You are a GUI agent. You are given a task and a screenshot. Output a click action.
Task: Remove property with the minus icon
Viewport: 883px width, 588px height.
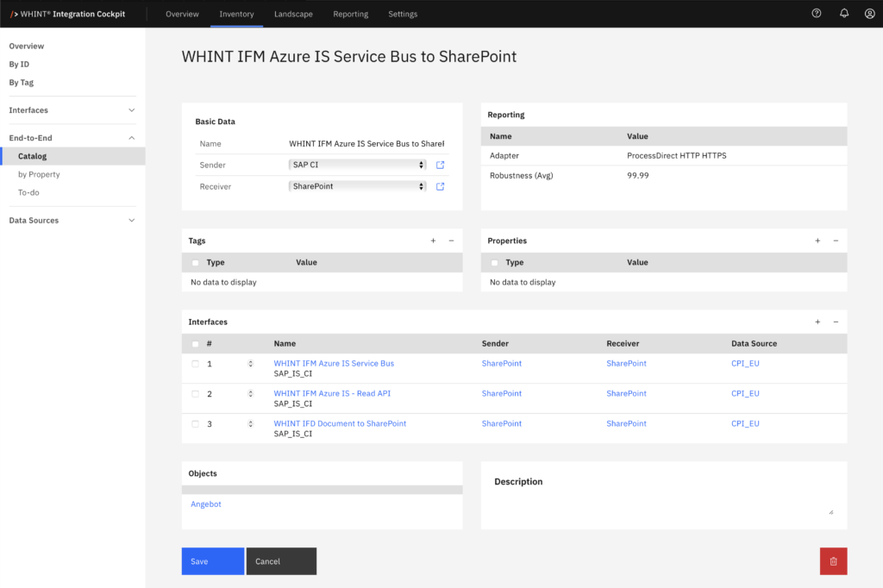(836, 241)
